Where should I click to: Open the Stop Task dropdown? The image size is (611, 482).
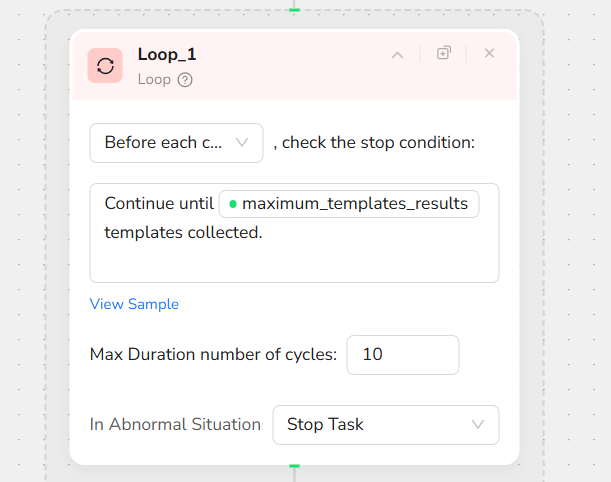pos(385,425)
